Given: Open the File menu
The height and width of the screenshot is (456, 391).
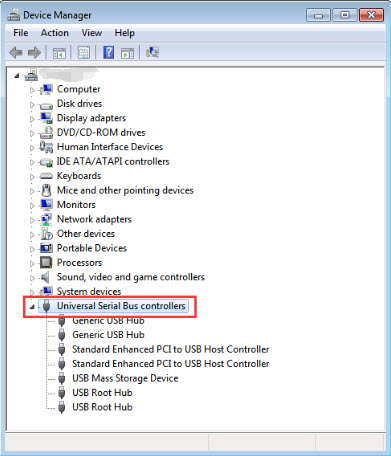Looking at the screenshot, I should [x=21, y=33].
